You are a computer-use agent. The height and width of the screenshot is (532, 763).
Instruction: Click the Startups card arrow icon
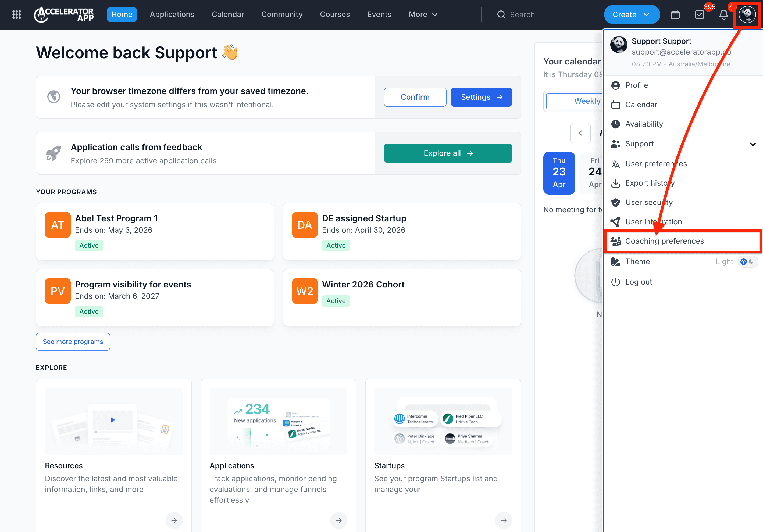click(503, 520)
